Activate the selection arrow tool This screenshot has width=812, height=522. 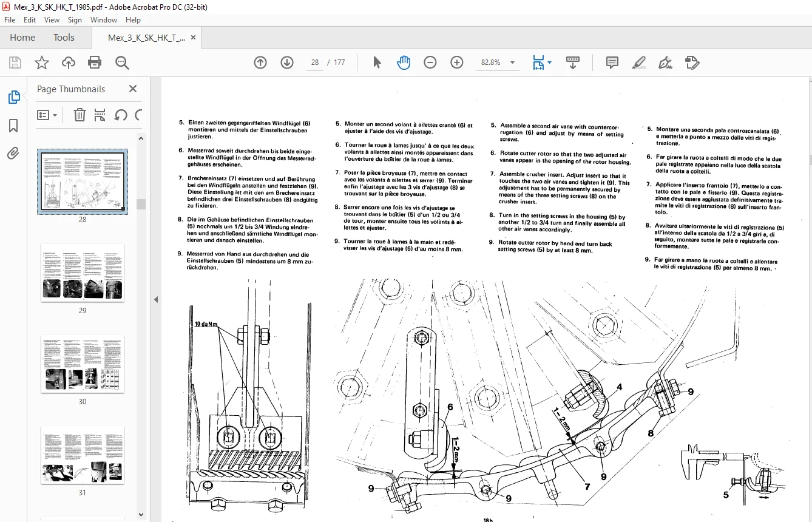(x=377, y=63)
